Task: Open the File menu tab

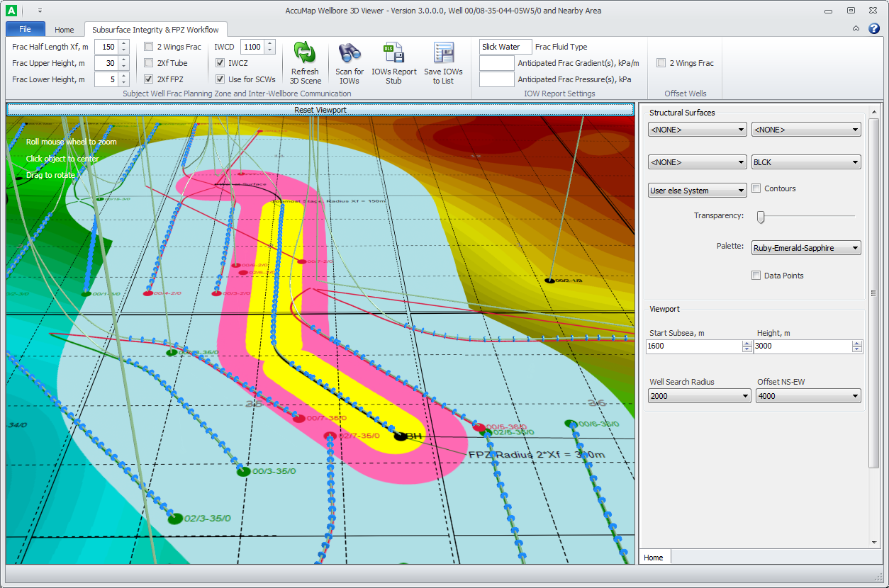Action: 25,29
